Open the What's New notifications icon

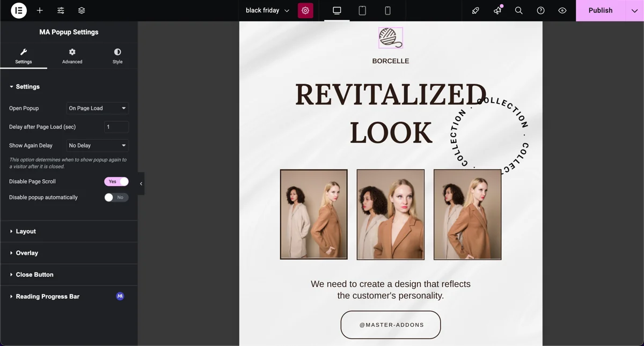tap(497, 10)
